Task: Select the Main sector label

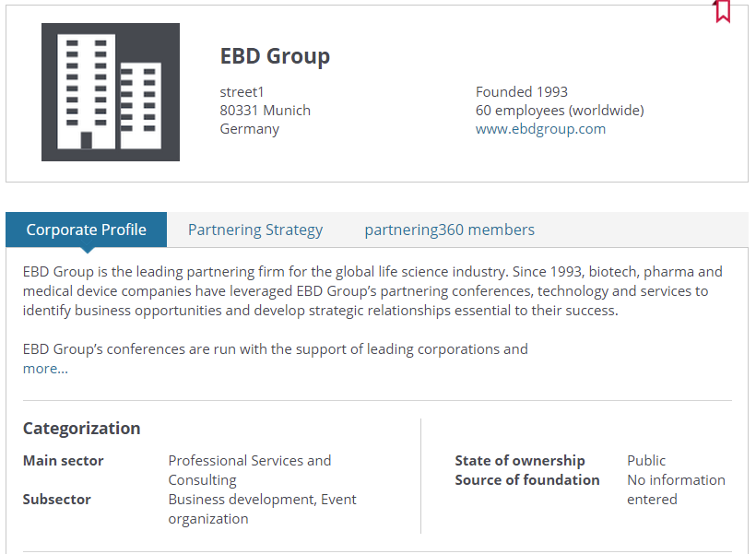Action: tap(64, 461)
